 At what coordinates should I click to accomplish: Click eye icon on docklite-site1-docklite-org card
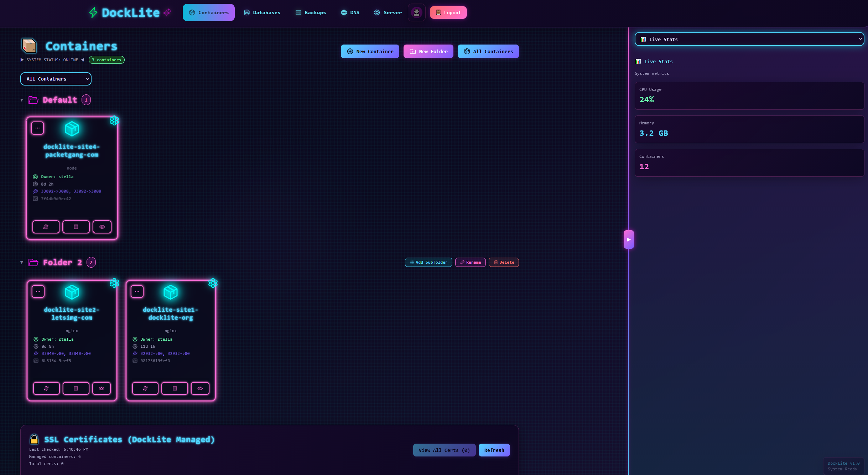(x=200, y=388)
